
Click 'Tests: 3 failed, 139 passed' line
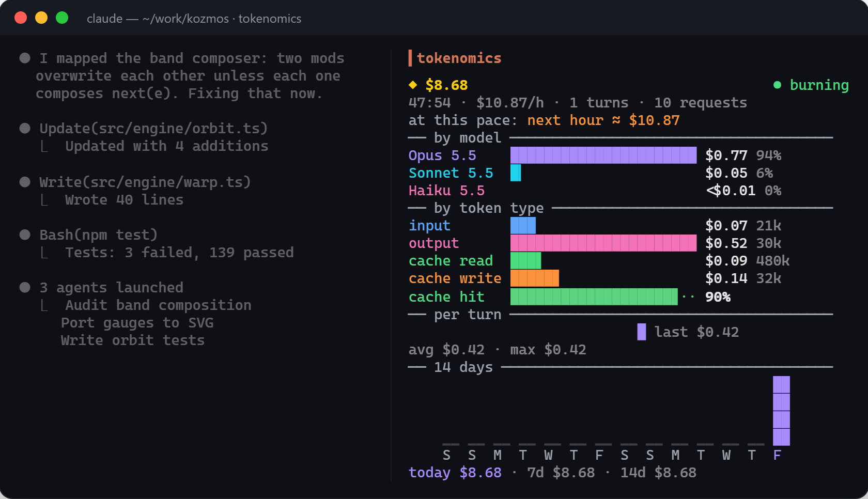point(179,252)
